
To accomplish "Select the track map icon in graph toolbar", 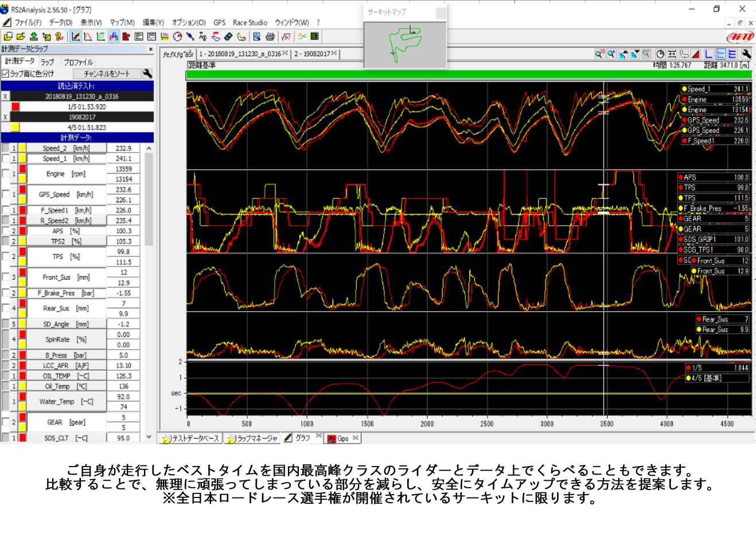I will click(x=684, y=54).
